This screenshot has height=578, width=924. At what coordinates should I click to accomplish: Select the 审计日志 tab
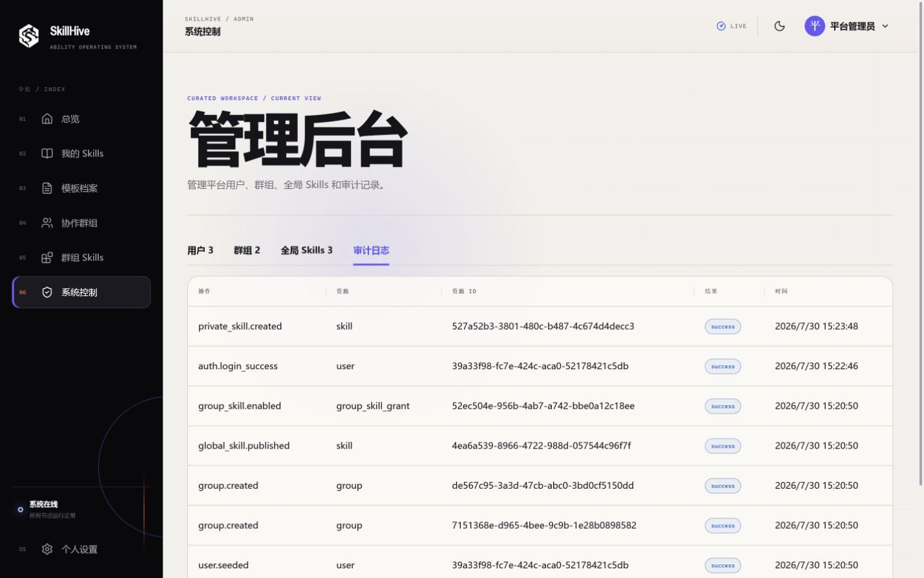pos(372,250)
